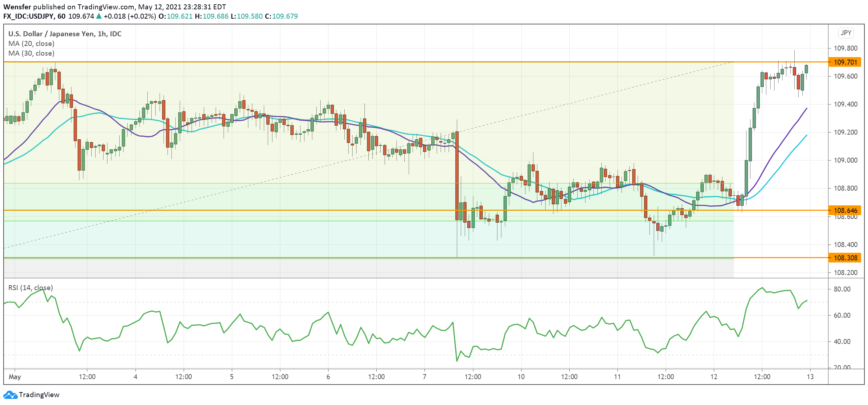Click the JPY currency badge on the price axis

(x=846, y=33)
